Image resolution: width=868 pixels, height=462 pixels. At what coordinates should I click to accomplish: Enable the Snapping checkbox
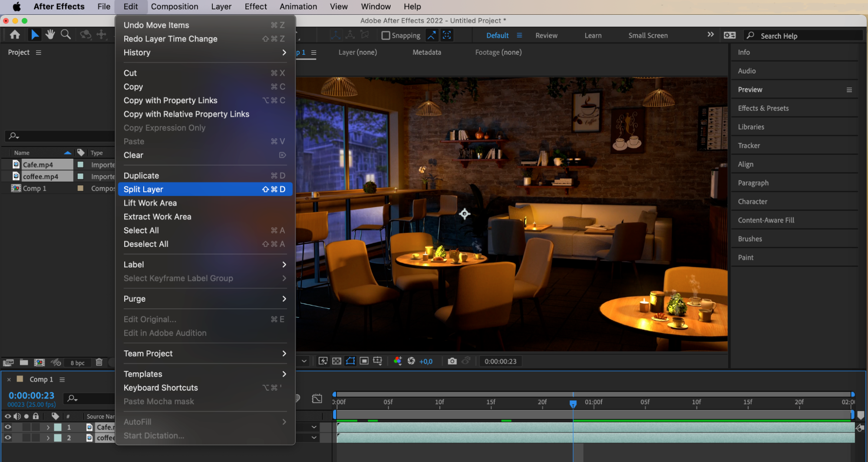point(386,36)
